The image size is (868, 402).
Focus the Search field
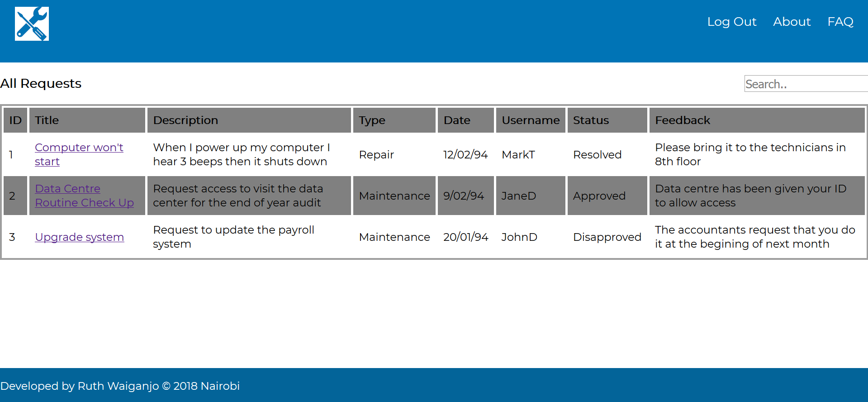[x=806, y=84]
